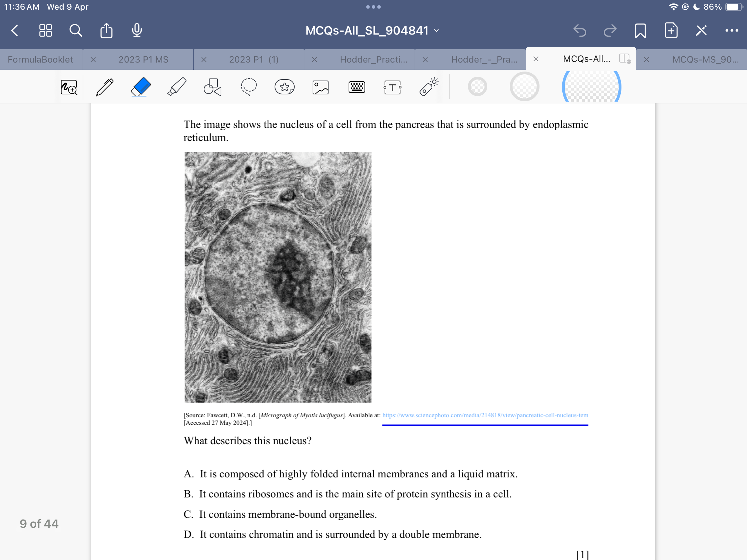This screenshot has width=747, height=560.
Task: Close the MCQs-All... tab
Action: pos(536,59)
